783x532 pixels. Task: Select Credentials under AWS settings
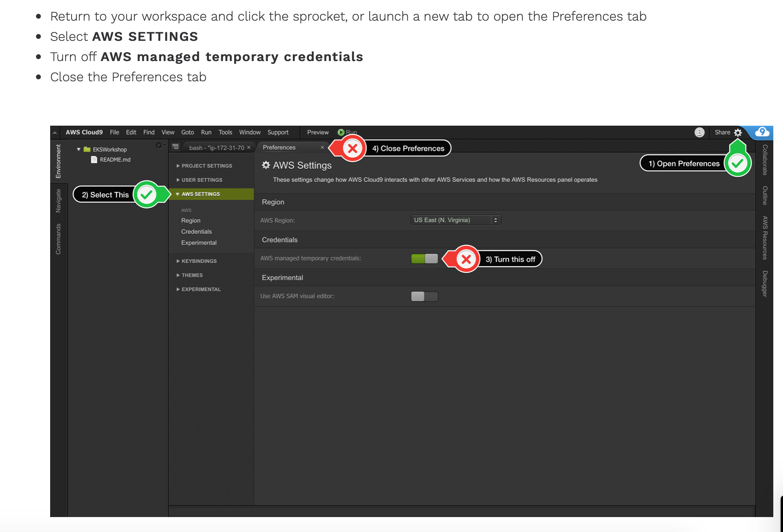click(x=197, y=232)
